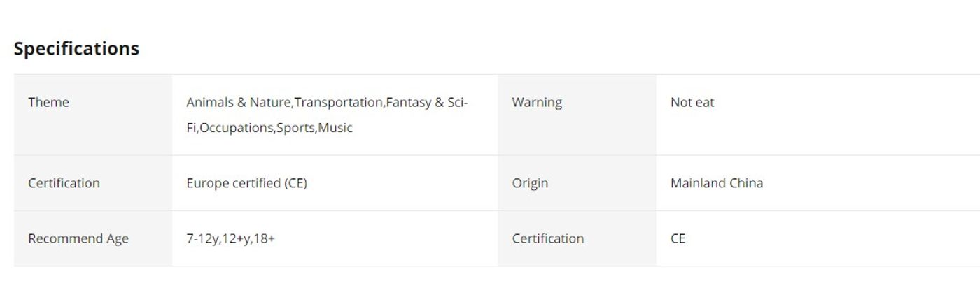
Task: Click the Specifications heading
Action: click(x=76, y=48)
